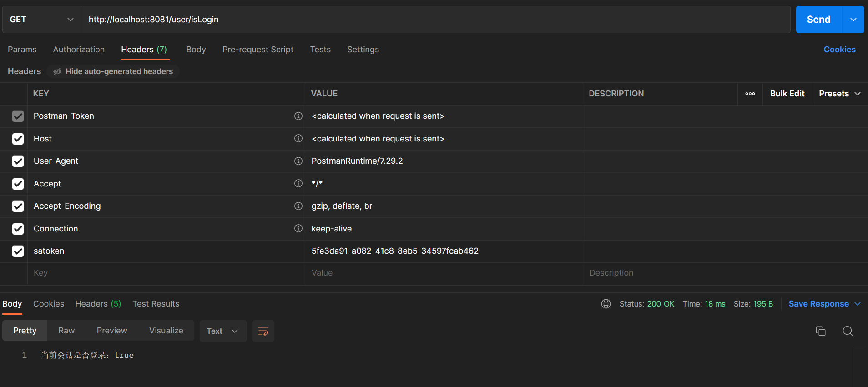Viewport: 868px width, 387px height.
Task: Toggle line wrap in response body
Action: pyautogui.click(x=263, y=331)
